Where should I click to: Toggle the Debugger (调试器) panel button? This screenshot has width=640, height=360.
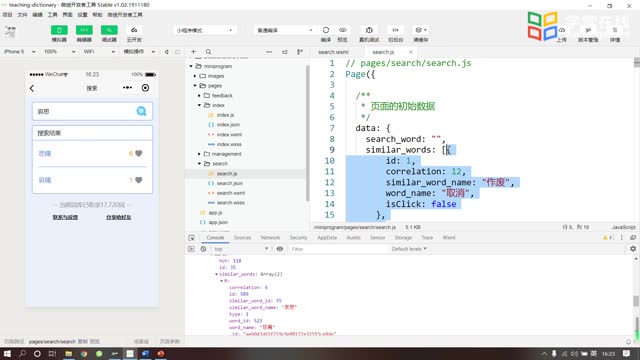point(109,30)
